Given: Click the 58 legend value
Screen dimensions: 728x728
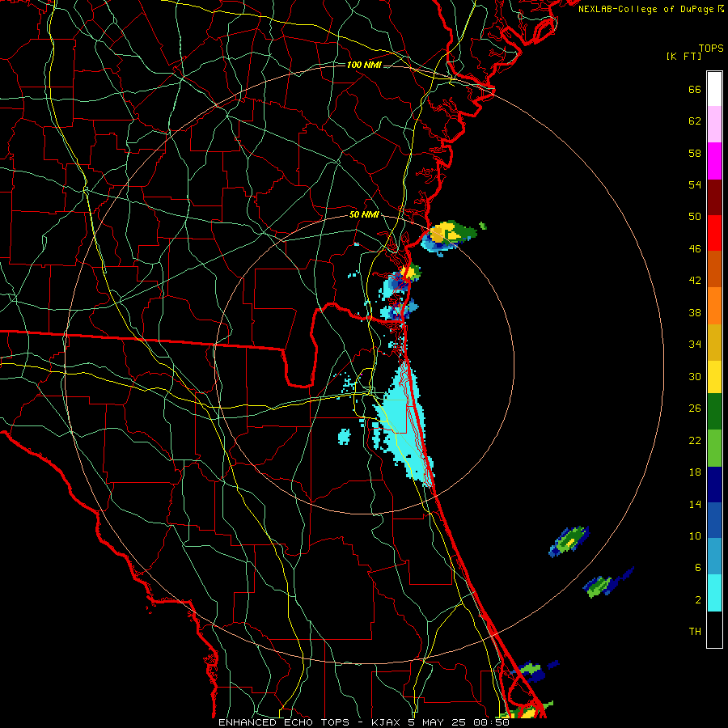Looking at the screenshot, I should [695, 153].
